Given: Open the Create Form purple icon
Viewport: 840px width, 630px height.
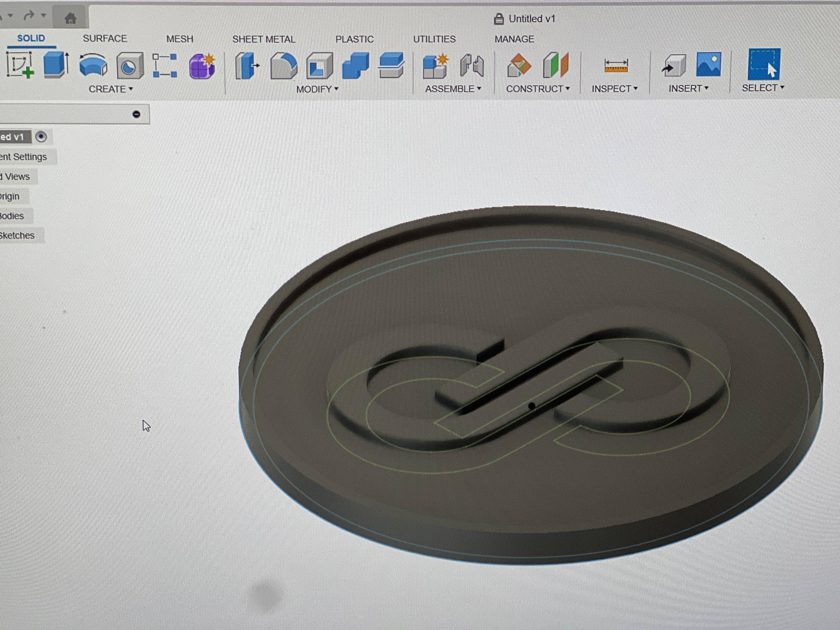Looking at the screenshot, I should [x=202, y=66].
